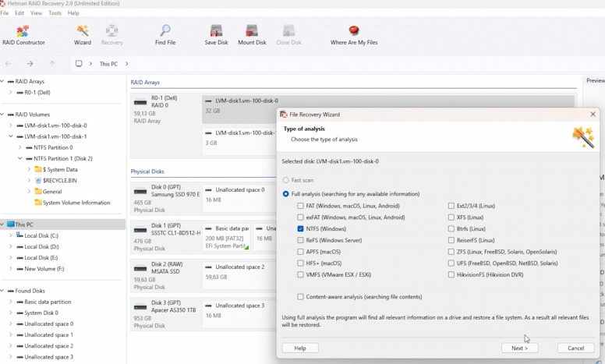This screenshot has height=364, width=605.
Task: Select the Fast scan radio option
Action: click(x=286, y=180)
